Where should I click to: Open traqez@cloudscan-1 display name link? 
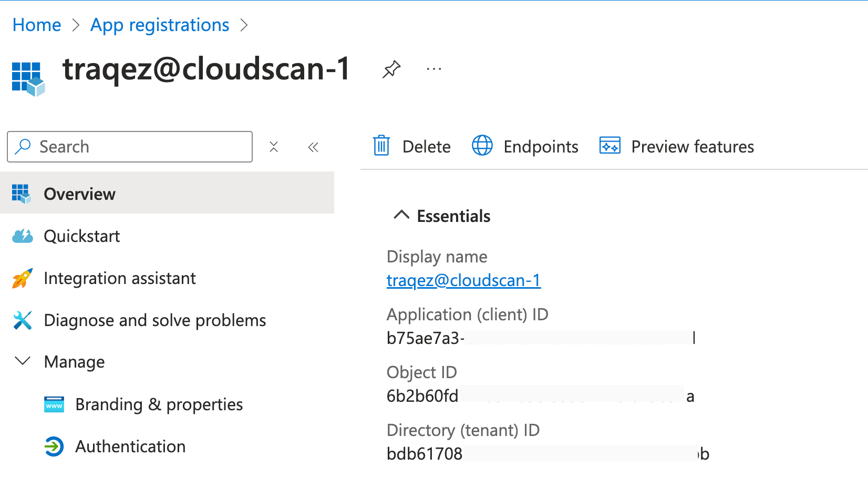point(463,280)
